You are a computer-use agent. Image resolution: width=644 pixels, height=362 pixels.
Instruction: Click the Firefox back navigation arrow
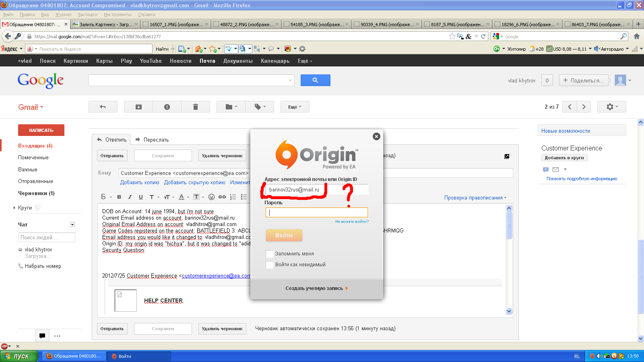pos(8,36)
